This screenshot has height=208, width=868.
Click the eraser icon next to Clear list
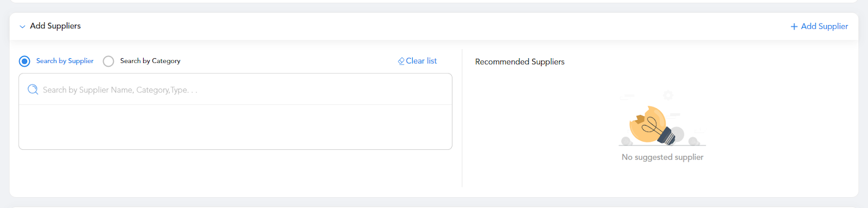[x=401, y=61]
